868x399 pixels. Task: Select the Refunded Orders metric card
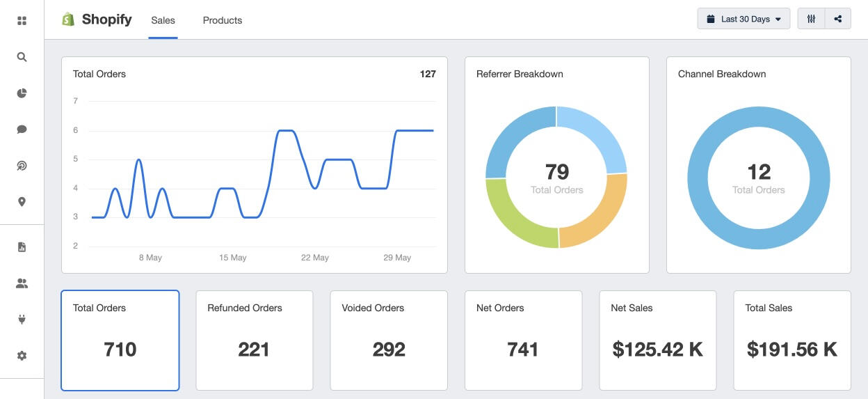click(254, 341)
